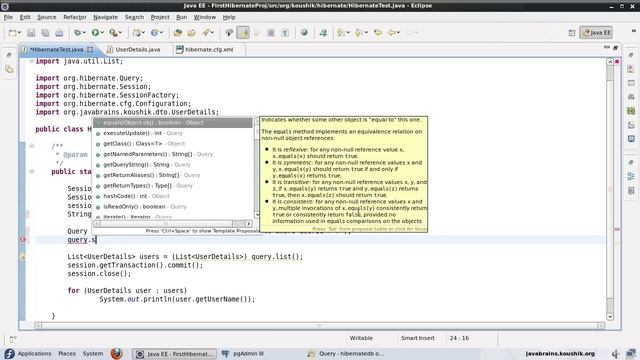Image resolution: width=640 pixels, height=360 pixels.
Task: Click the Smart Insert status bar field
Action: tap(418, 338)
